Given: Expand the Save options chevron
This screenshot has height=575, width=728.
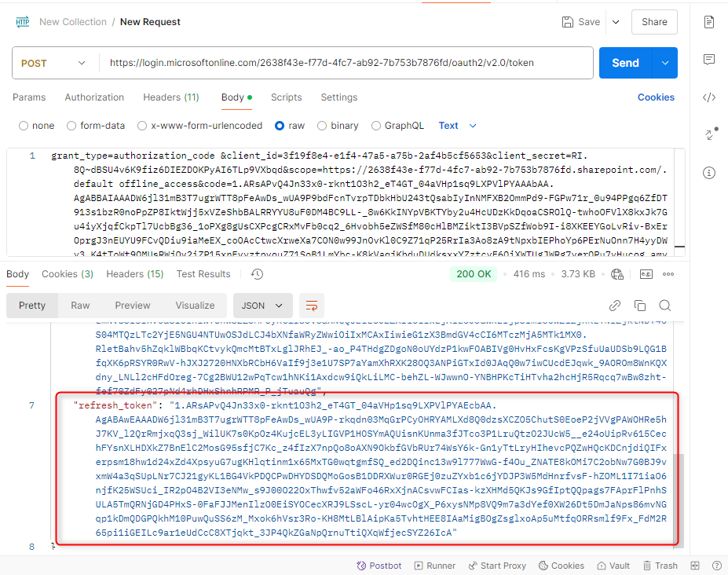Looking at the screenshot, I should pyautogui.click(x=616, y=22).
